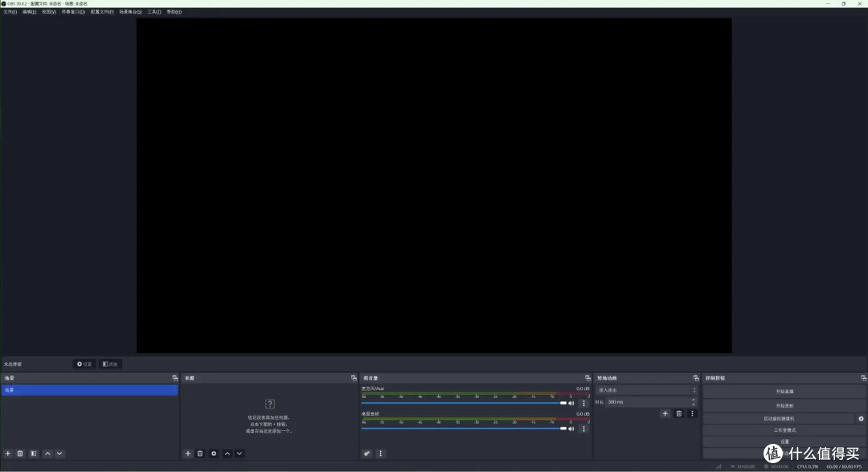Adjust the 桌面音频 volume slider
The width and height of the screenshot is (868, 472).
pyautogui.click(x=464, y=429)
